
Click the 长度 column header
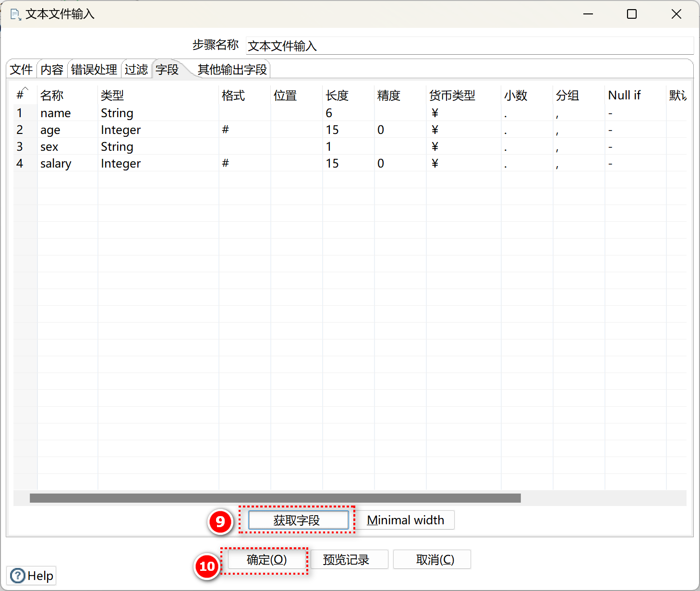tap(349, 95)
